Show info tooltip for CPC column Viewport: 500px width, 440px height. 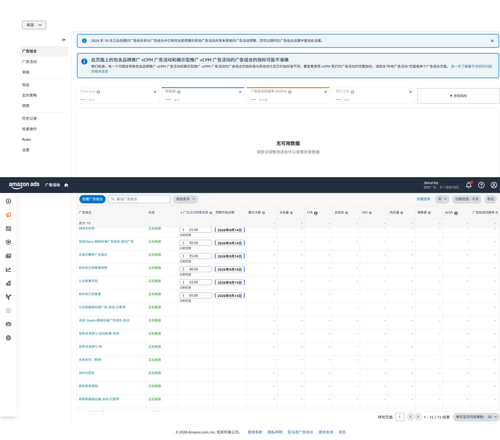370,213
